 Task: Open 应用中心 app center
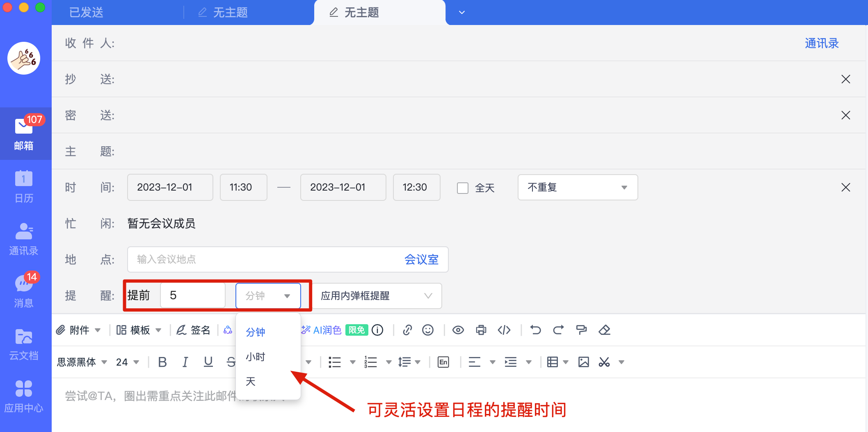[24, 397]
